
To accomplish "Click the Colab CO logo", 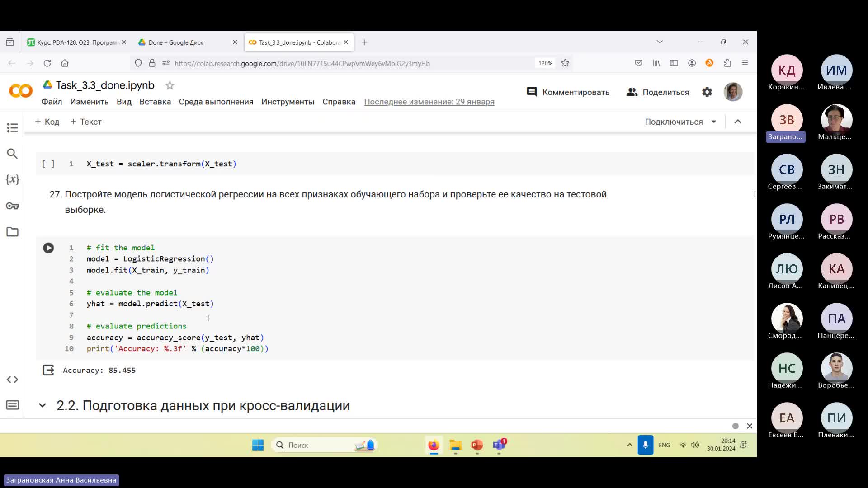I will [x=21, y=91].
